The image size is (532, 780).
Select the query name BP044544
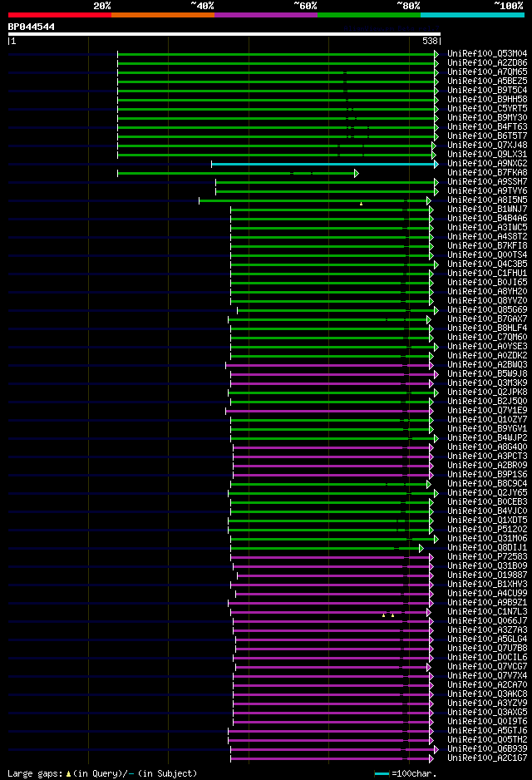coord(32,27)
